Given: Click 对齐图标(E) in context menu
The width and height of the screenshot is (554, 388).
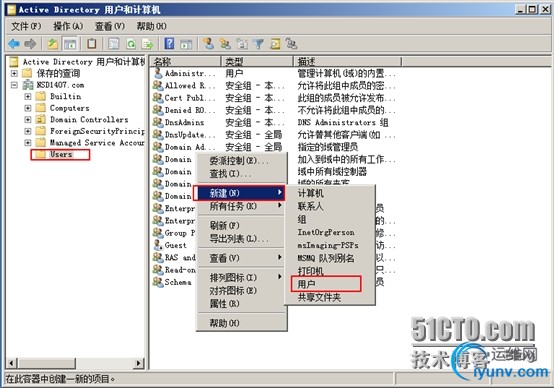Looking at the screenshot, I should point(242,290).
